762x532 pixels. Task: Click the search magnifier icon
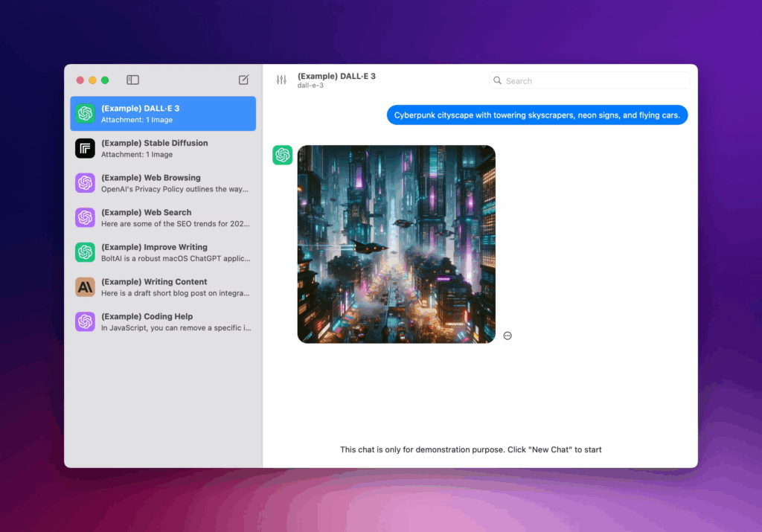click(497, 80)
